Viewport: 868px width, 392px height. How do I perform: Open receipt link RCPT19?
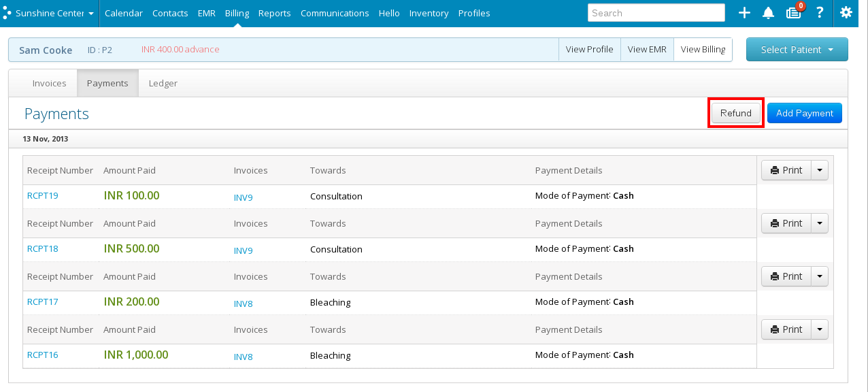tap(43, 196)
